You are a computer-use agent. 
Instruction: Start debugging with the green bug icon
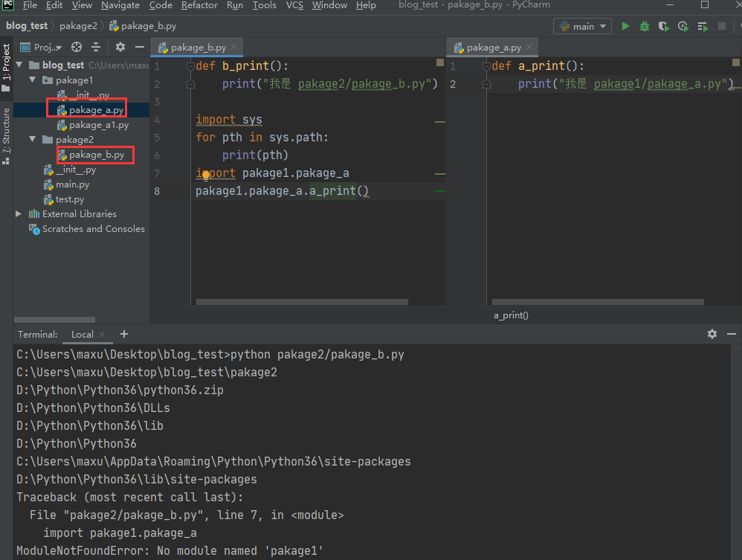tap(645, 26)
